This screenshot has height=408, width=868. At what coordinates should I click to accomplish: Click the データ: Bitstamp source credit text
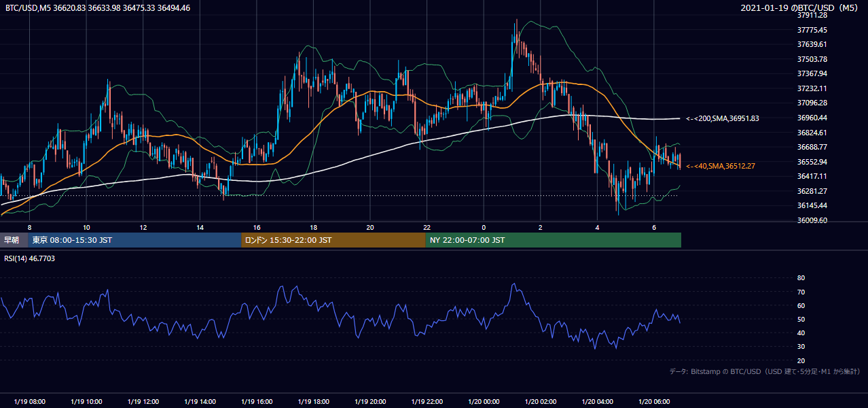point(765,371)
